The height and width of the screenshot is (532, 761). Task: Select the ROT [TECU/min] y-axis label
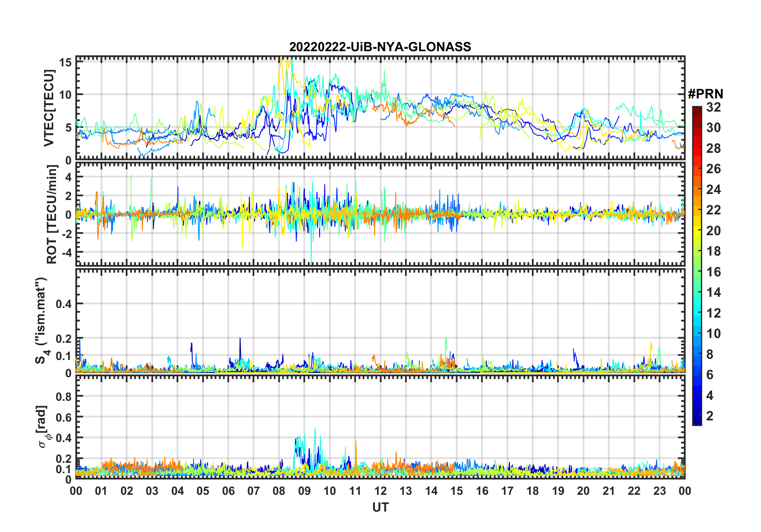click(x=52, y=214)
